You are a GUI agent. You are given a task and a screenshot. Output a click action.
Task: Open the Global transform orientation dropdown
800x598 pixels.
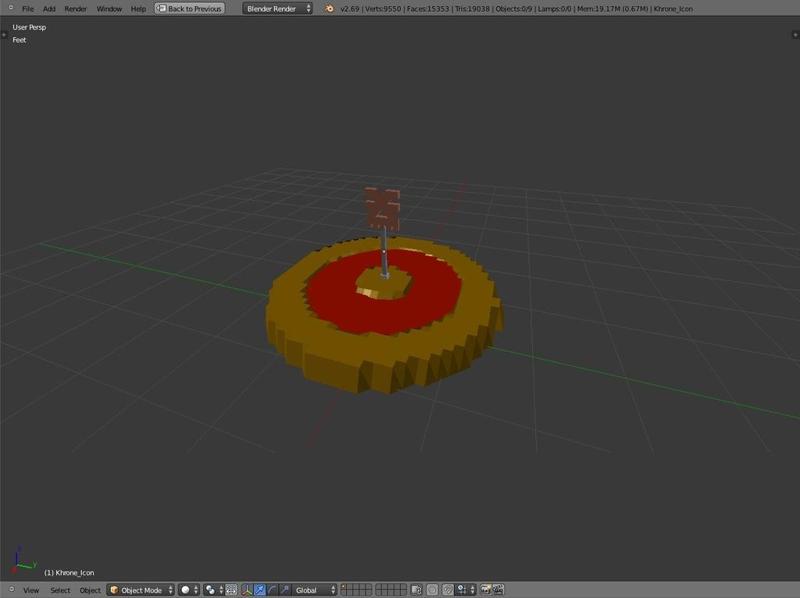315,590
